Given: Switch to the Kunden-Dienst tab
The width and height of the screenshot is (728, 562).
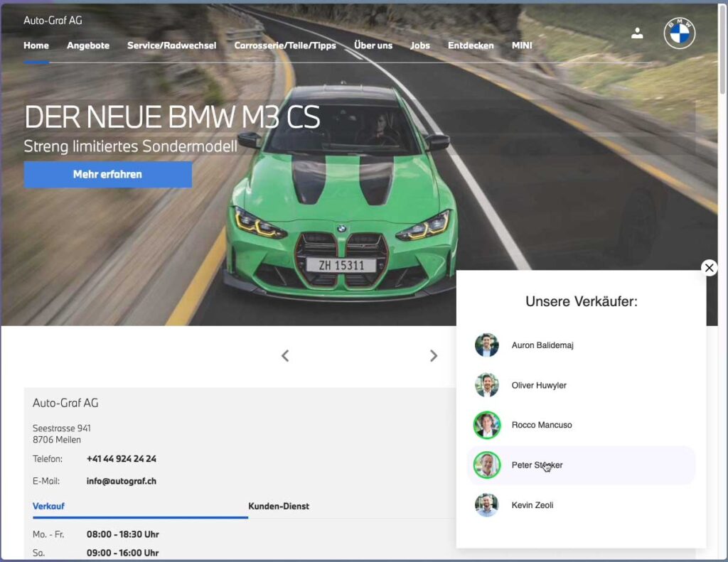Looking at the screenshot, I should (x=279, y=507).
